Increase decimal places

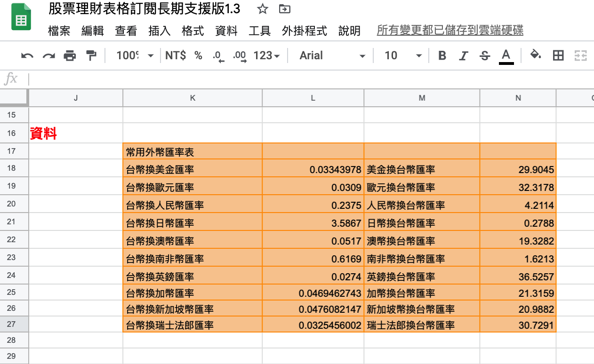pyautogui.click(x=240, y=56)
